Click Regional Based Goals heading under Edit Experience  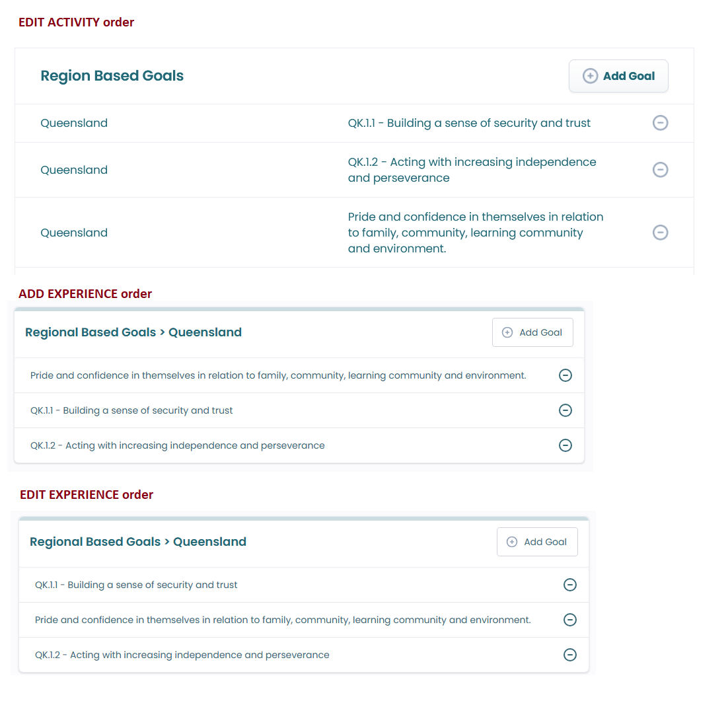138,542
